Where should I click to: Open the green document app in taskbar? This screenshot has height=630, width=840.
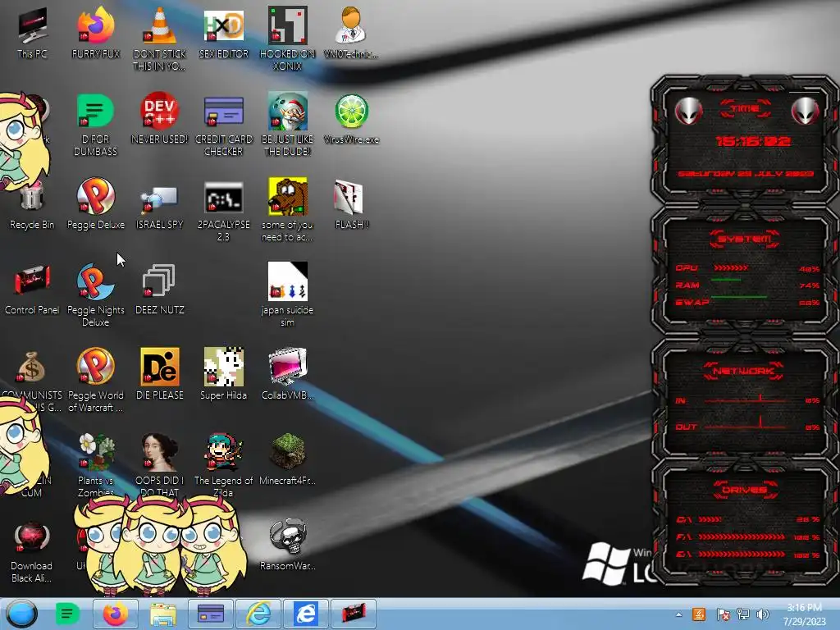click(x=67, y=614)
